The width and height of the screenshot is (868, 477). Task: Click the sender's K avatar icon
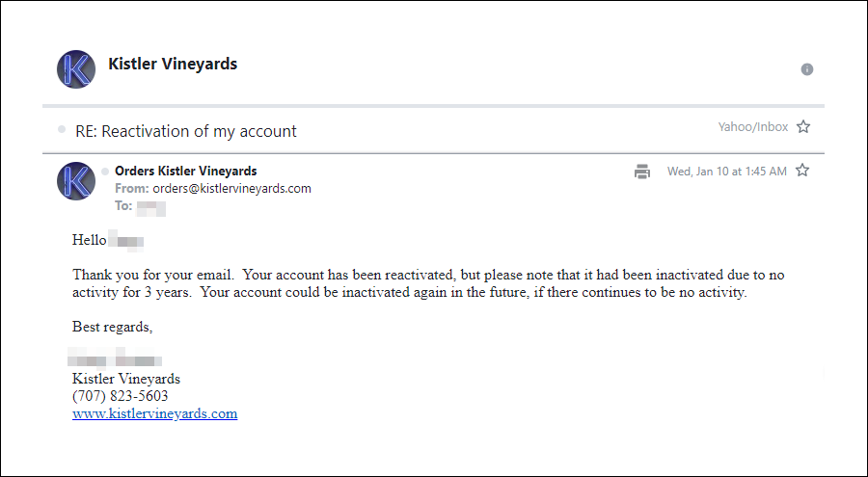(76, 181)
